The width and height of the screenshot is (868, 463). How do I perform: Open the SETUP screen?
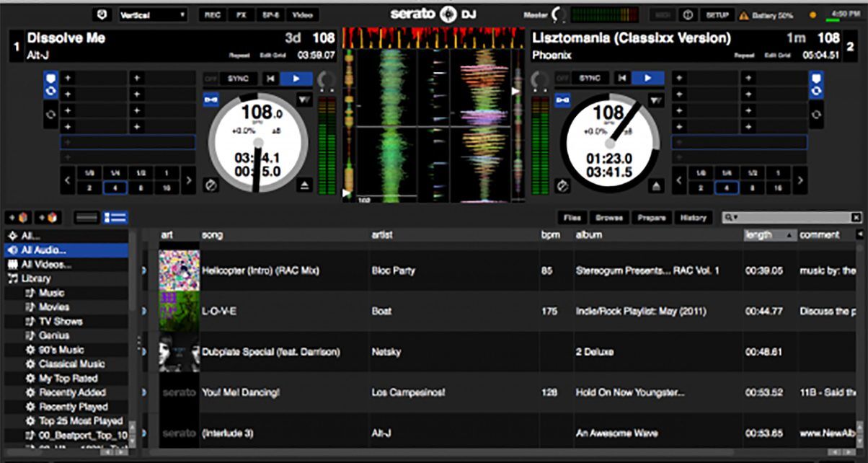click(x=717, y=14)
